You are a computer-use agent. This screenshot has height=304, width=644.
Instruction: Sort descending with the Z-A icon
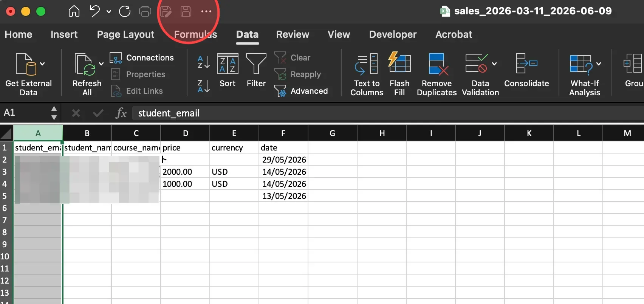click(203, 86)
